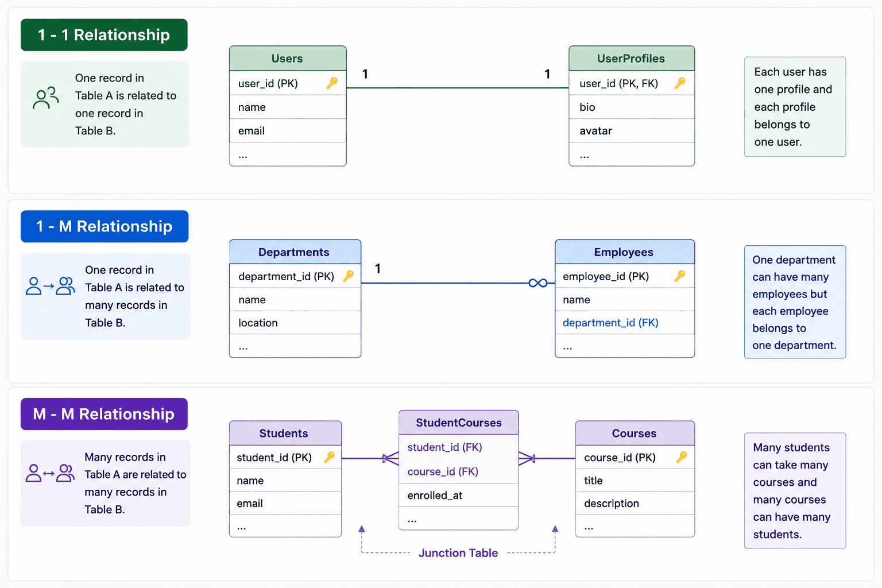Screen dimensions: 882x588
Task: Click the 1 cardinality label near Users table
Action: 365,74
